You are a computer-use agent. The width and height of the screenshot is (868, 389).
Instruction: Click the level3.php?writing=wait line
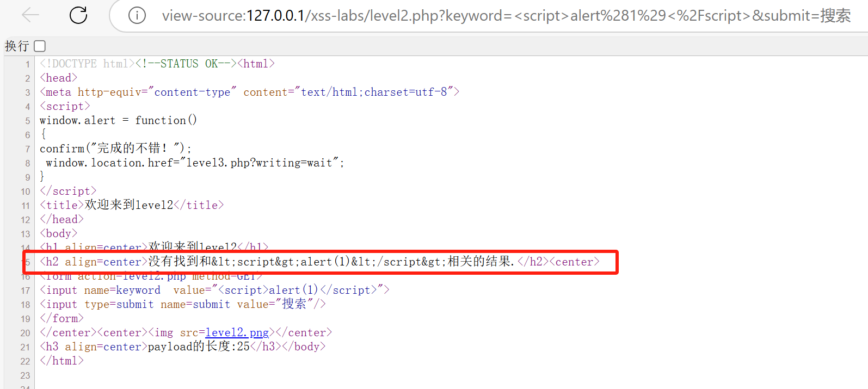tap(195, 163)
